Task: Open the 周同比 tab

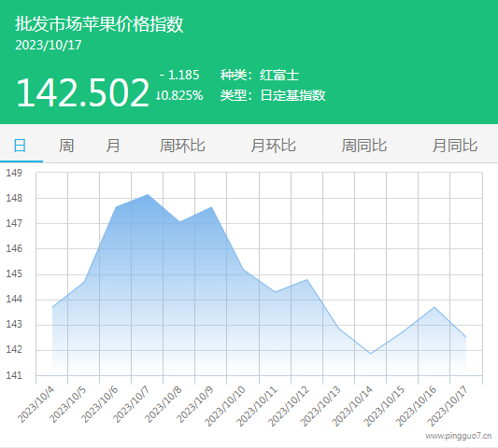Action: click(364, 146)
